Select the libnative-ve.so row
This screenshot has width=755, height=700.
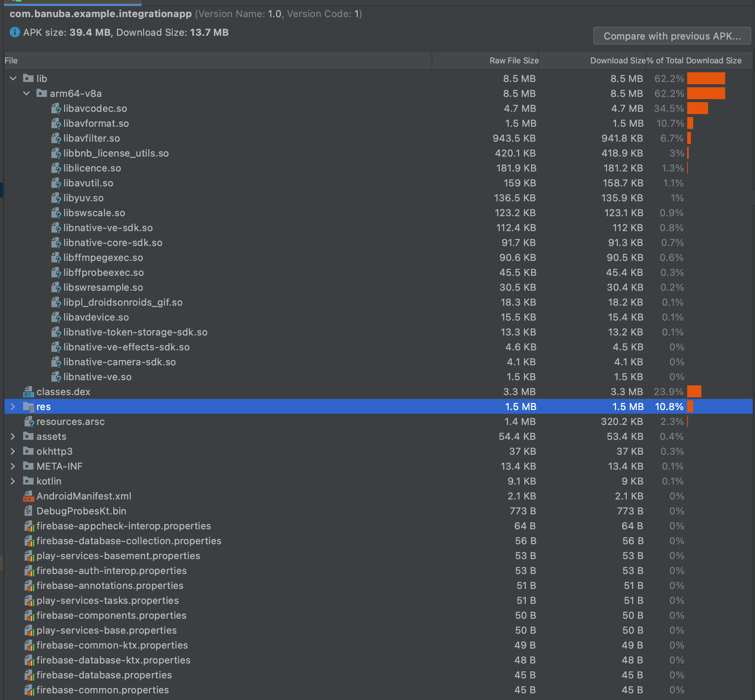[x=378, y=377]
